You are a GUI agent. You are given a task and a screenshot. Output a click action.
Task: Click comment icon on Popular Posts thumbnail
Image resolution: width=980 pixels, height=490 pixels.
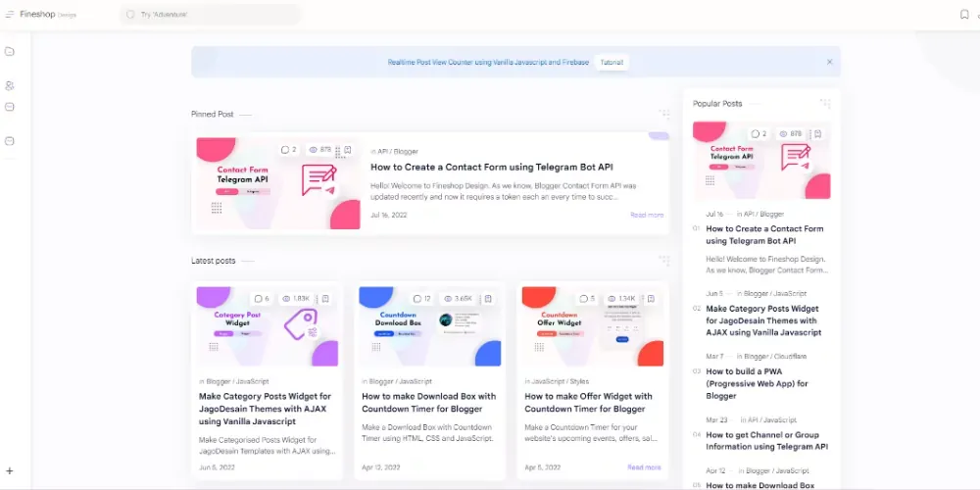pos(755,133)
